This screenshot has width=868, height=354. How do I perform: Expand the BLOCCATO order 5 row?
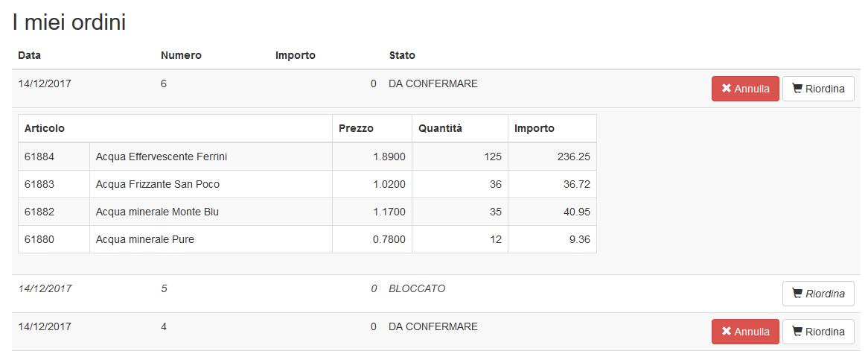298,289
